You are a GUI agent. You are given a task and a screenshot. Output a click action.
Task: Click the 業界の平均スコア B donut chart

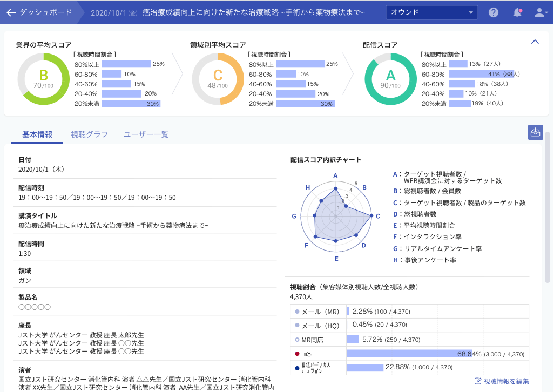pos(43,79)
